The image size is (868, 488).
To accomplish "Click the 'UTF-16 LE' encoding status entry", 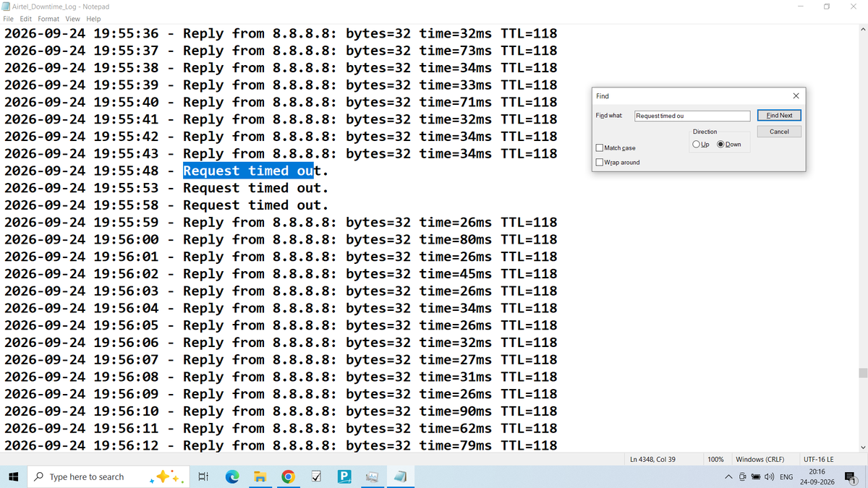I will (818, 459).
